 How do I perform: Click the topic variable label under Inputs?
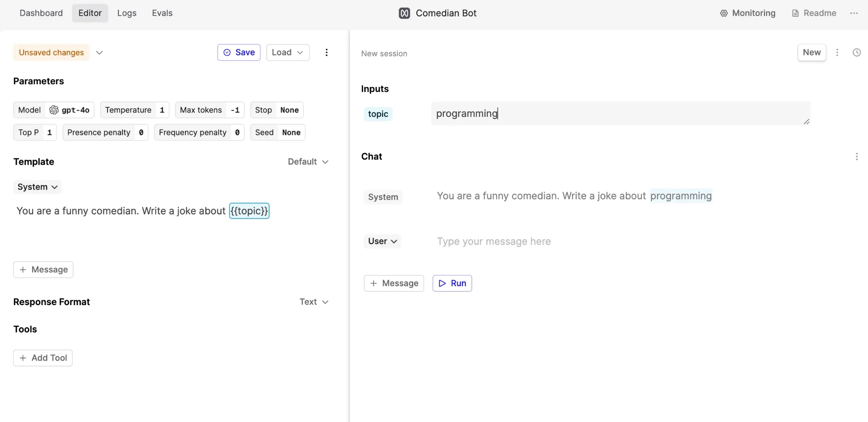(378, 114)
